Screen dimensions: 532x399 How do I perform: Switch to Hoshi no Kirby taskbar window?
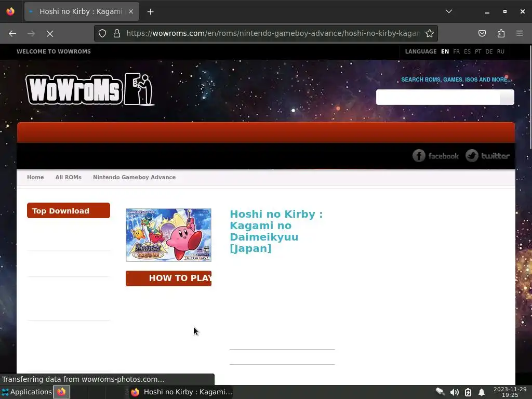click(x=181, y=392)
